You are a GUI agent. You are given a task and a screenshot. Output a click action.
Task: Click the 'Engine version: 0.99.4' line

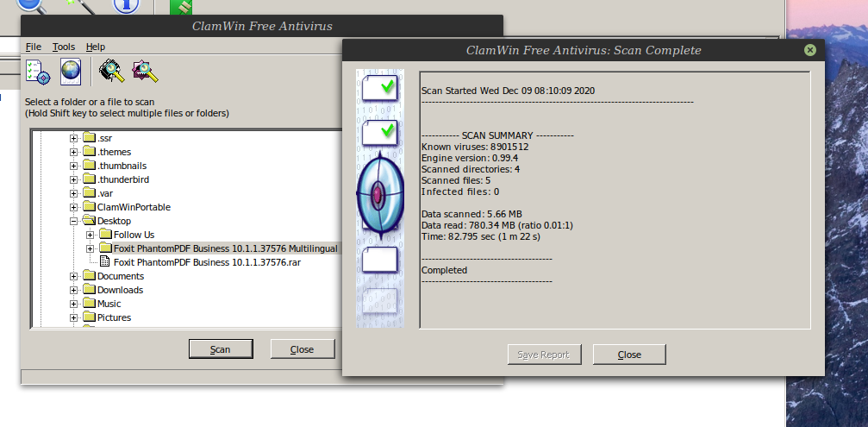click(470, 158)
